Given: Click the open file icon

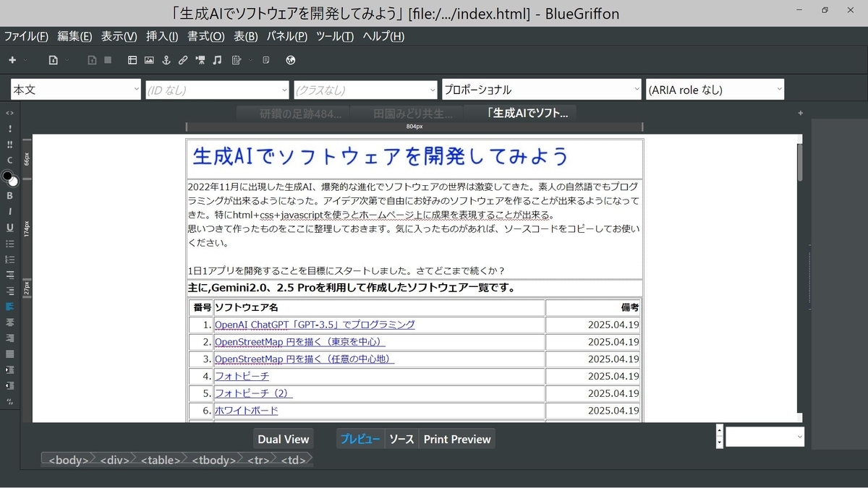Looking at the screenshot, I should point(53,60).
